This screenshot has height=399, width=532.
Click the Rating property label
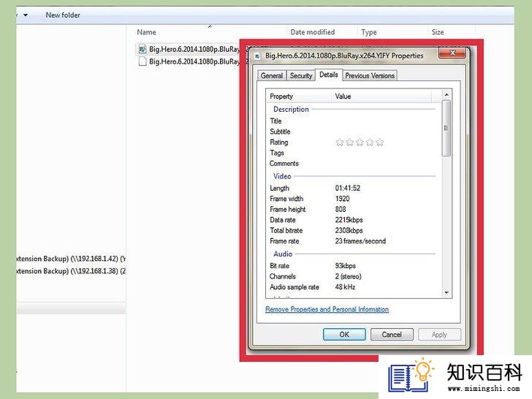point(279,142)
